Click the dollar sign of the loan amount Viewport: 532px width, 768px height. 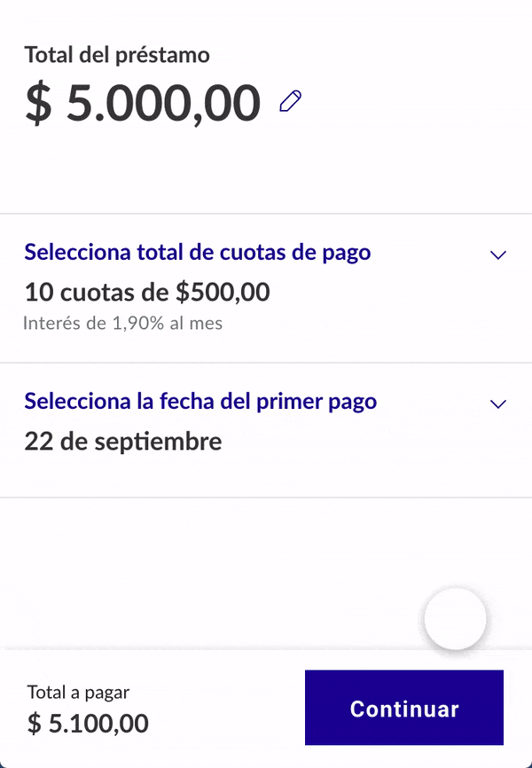coord(38,104)
